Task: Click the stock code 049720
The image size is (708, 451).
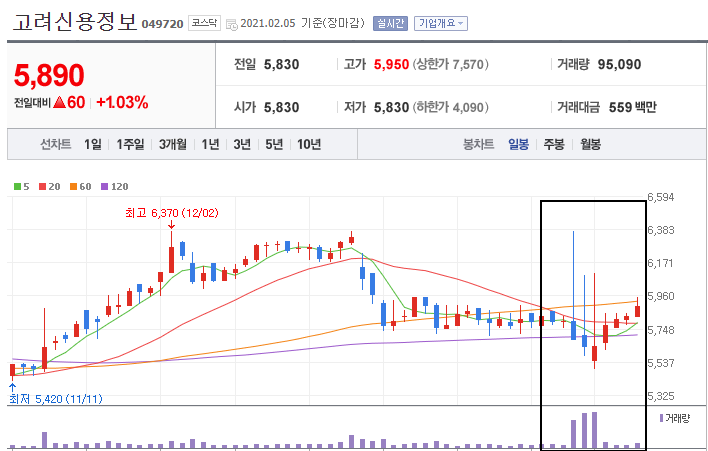Action: [163, 24]
